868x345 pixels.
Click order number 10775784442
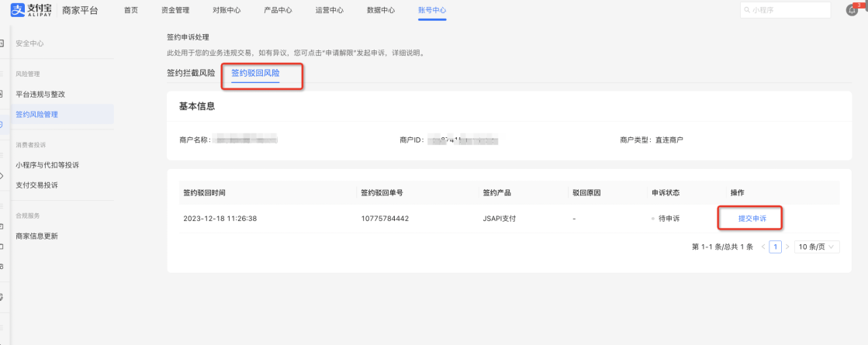pos(385,219)
